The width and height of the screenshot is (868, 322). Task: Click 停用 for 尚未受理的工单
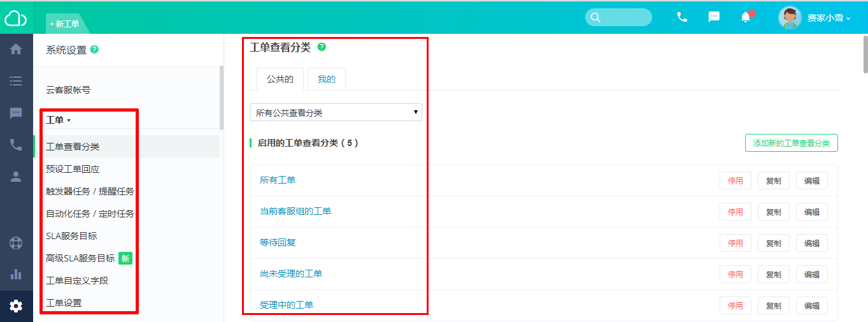tap(736, 274)
